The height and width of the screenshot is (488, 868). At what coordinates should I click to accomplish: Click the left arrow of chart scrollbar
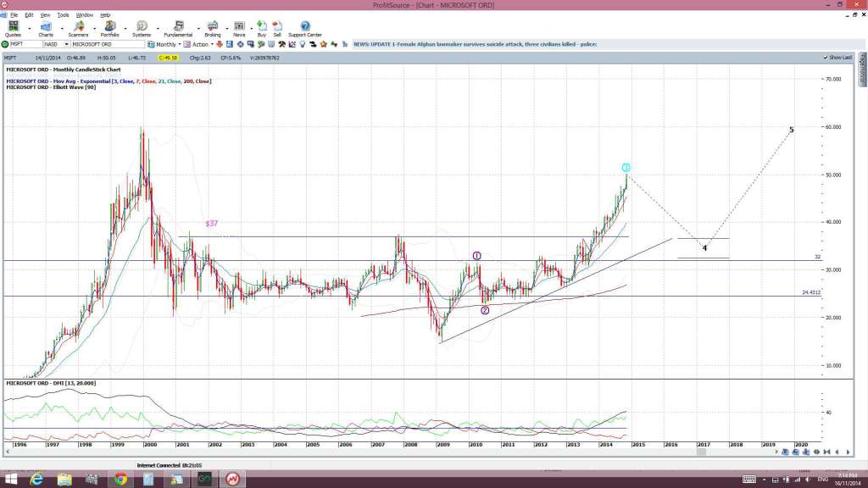[x=8, y=452]
